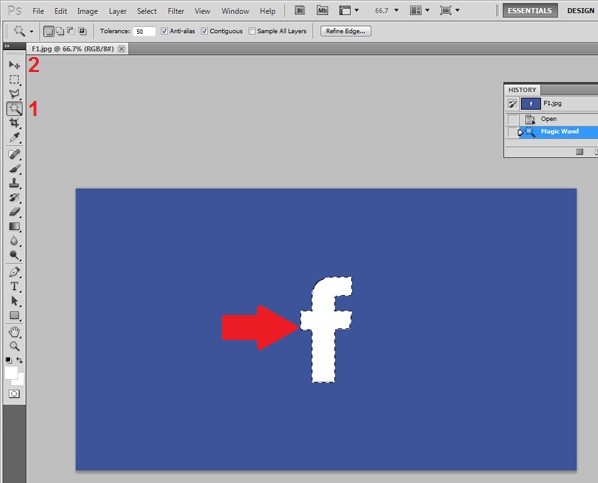Select the Type tool
The height and width of the screenshot is (483, 598).
click(x=14, y=287)
